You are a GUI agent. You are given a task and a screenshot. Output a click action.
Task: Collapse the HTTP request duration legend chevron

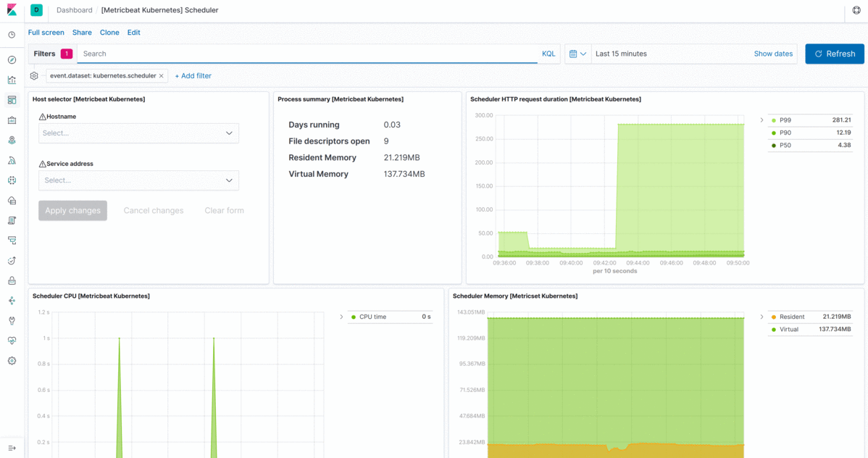(761, 120)
